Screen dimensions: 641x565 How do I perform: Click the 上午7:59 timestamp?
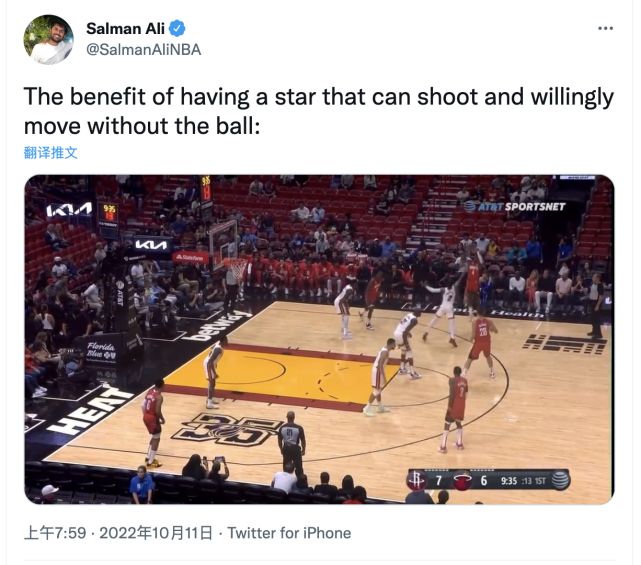[x=55, y=533]
